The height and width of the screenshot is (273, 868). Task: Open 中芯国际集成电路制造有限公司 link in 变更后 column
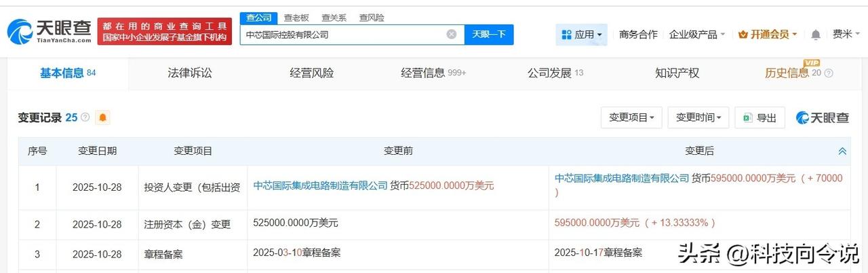622,178
